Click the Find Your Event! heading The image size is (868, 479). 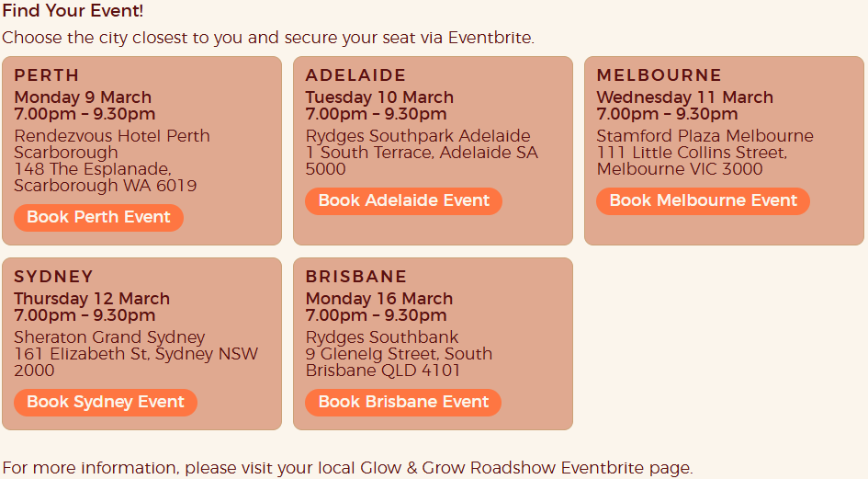click(73, 13)
